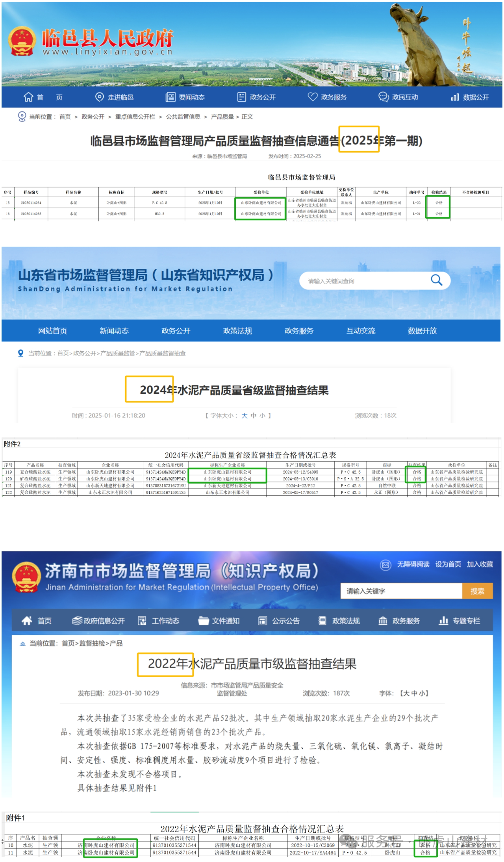Click the heart icon beside 政务服务
The height and width of the screenshot is (862, 504).
pyautogui.click(x=313, y=97)
